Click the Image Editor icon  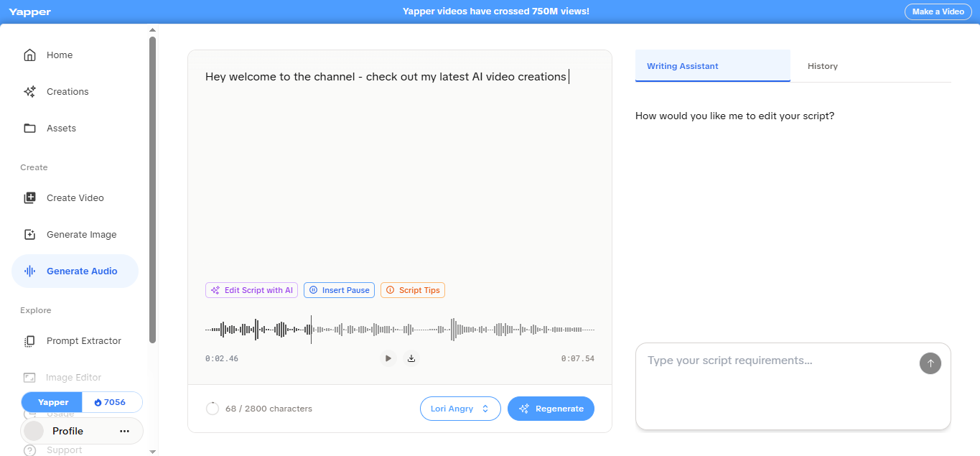point(30,377)
